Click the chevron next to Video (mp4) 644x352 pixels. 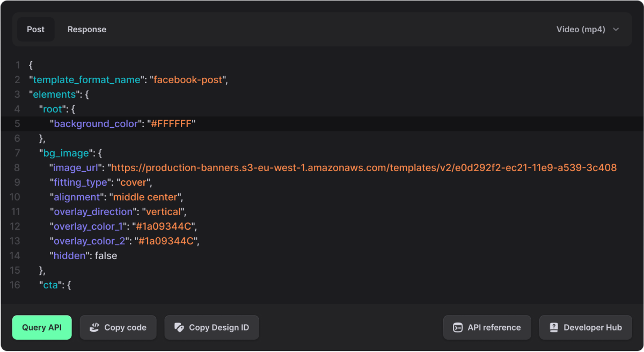click(x=616, y=30)
